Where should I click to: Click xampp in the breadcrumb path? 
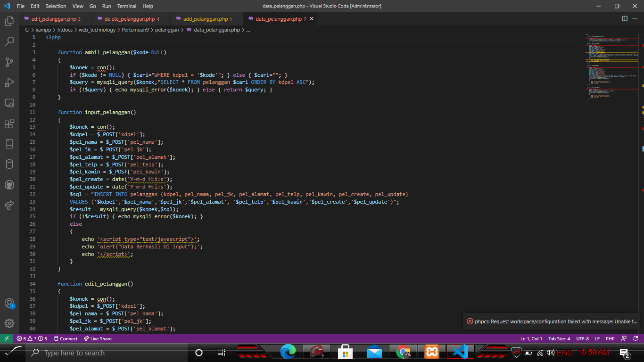coord(43,30)
